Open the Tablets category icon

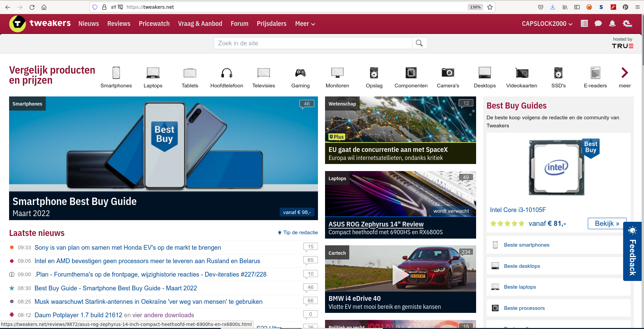tap(190, 73)
